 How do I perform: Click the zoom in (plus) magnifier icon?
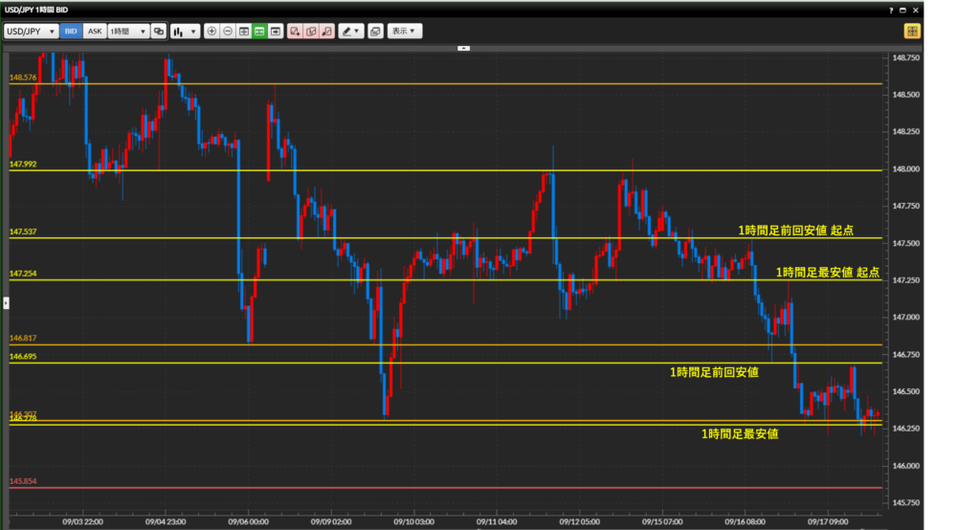point(212,31)
